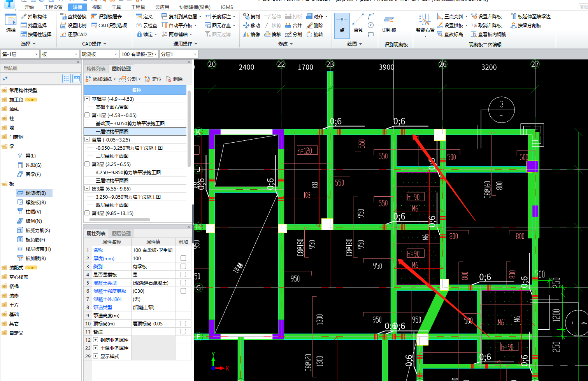Switch to the 构件列表 tab
The width and height of the screenshot is (588, 381).
[x=96, y=68]
